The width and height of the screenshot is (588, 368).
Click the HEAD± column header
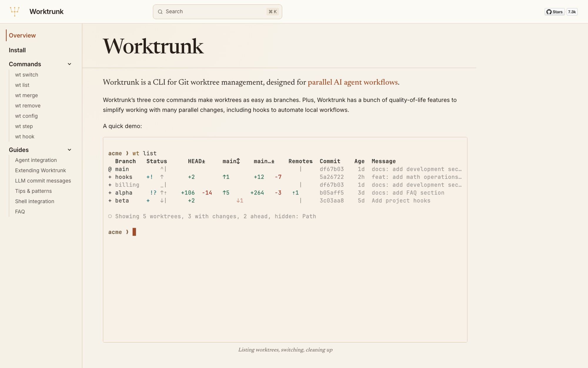197,161
